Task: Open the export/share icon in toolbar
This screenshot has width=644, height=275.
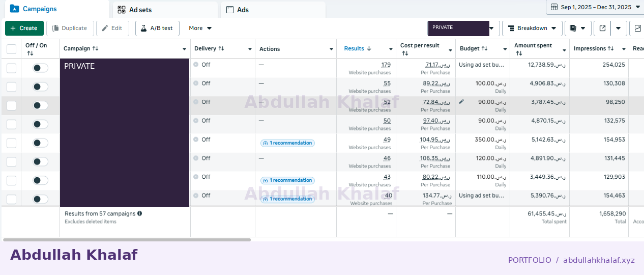Action: click(x=602, y=29)
